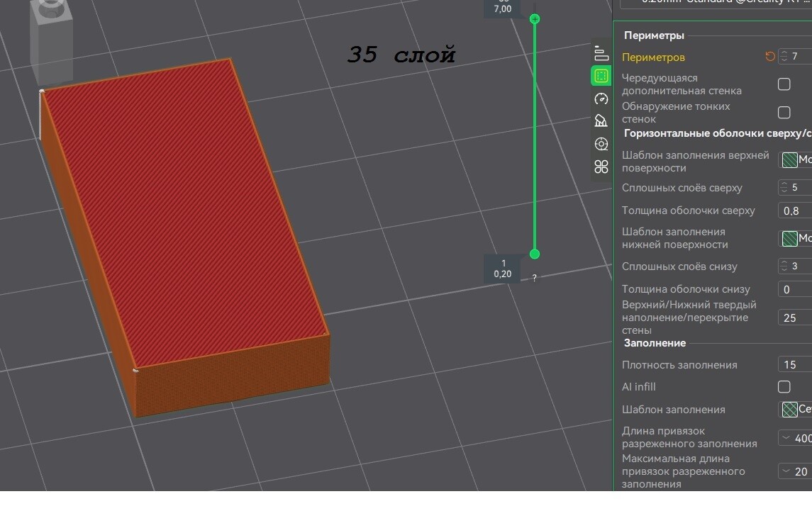Open the Quality settings tab icon with stacked layers
Viewport: 812px width, 528px height.
pos(601,53)
